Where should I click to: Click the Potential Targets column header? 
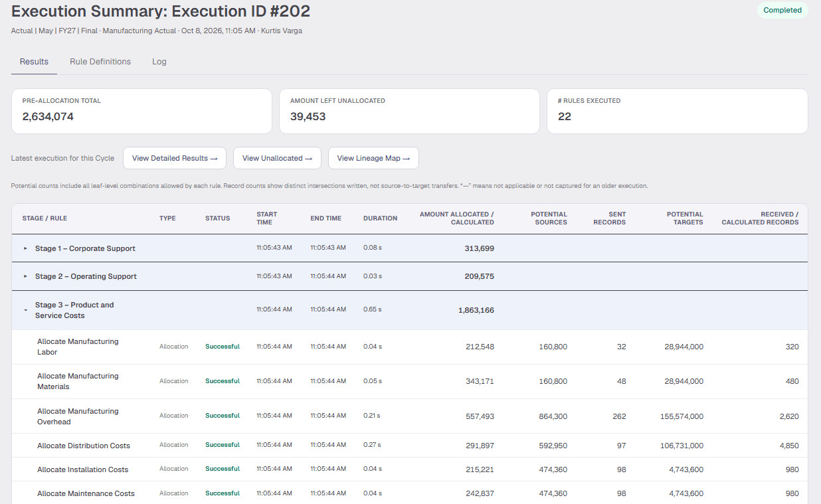(x=685, y=218)
